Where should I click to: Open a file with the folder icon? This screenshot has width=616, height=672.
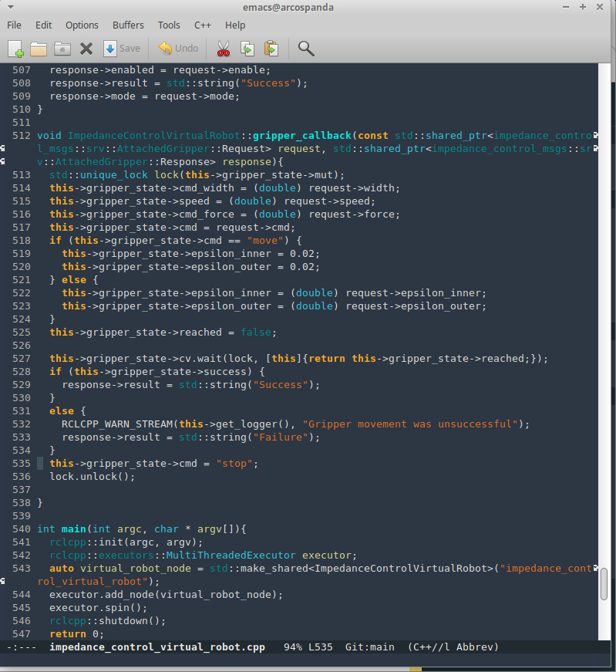pyautogui.click(x=39, y=49)
